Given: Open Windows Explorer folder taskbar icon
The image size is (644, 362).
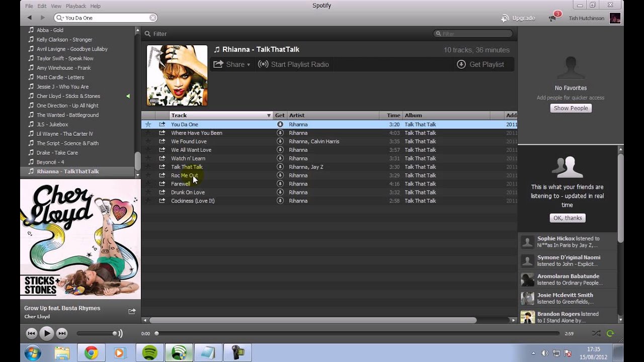Looking at the screenshot, I should (62, 353).
